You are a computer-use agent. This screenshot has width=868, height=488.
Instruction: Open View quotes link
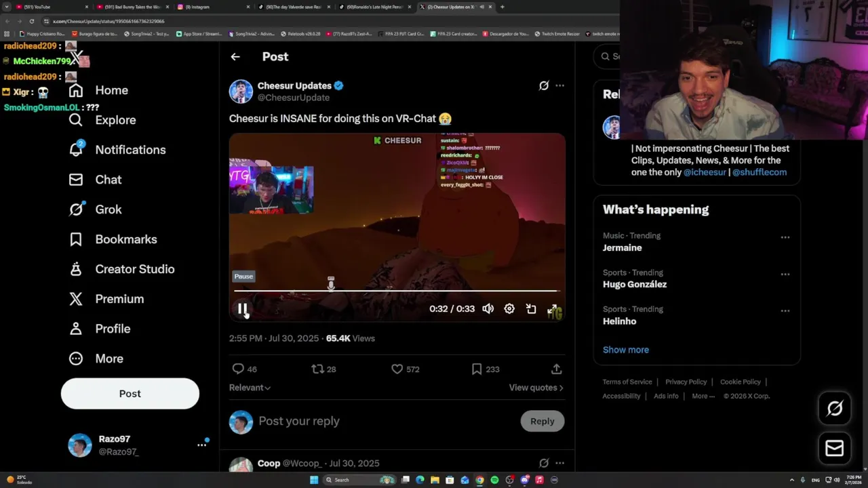pos(536,388)
